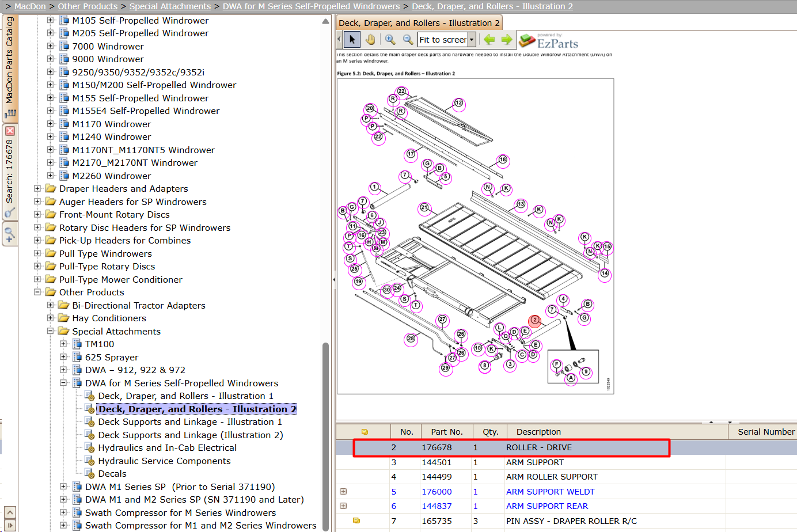
Task: Go to next illustration with right arrow
Action: click(x=507, y=40)
